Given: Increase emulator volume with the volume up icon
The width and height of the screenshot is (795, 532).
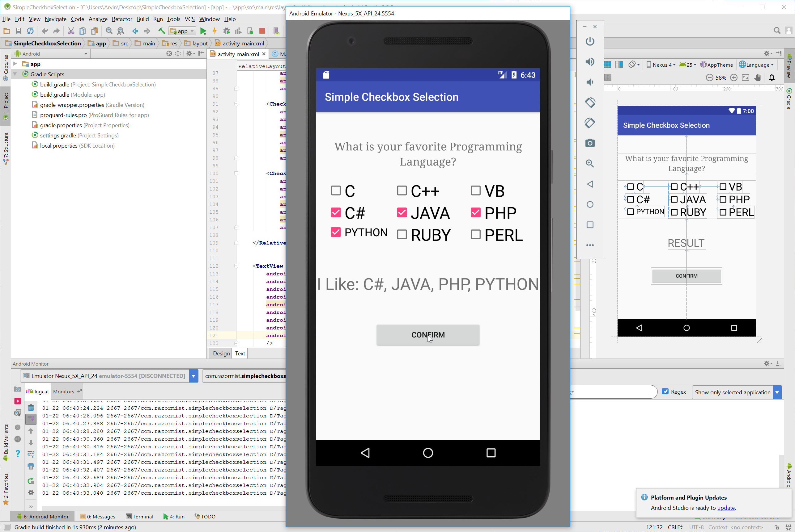Looking at the screenshot, I should point(590,62).
